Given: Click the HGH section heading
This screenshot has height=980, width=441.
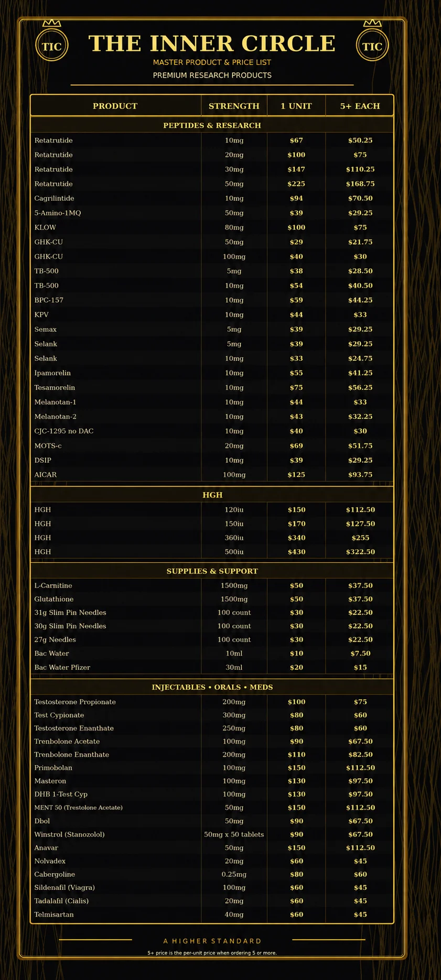Looking at the screenshot, I should coord(212,495).
